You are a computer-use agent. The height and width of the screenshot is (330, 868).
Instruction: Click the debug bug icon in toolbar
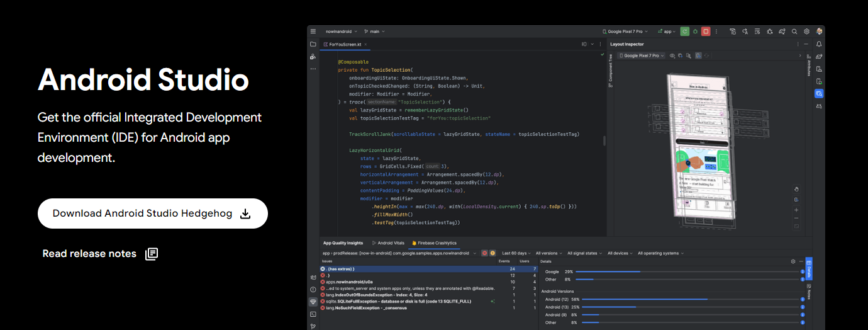pyautogui.click(x=695, y=31)
